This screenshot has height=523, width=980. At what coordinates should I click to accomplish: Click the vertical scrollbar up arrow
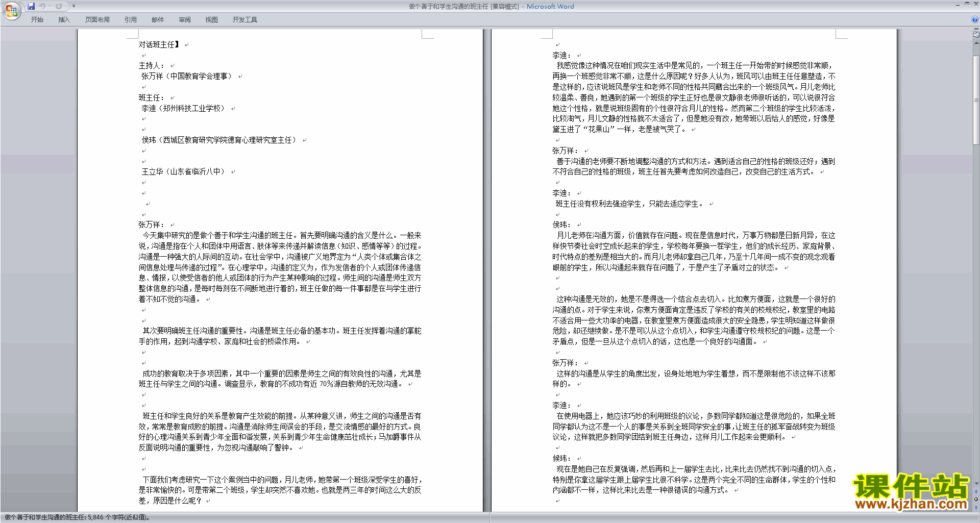point(976,43)
